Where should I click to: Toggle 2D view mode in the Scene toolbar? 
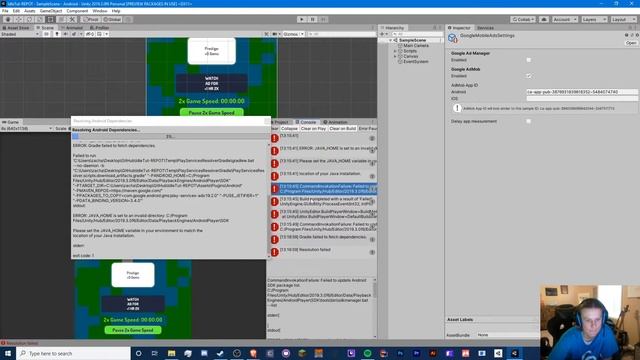46,34
